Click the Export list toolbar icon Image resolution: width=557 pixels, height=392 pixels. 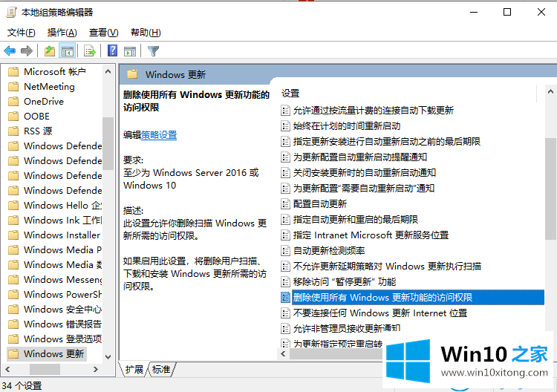[x=90, y=51]
